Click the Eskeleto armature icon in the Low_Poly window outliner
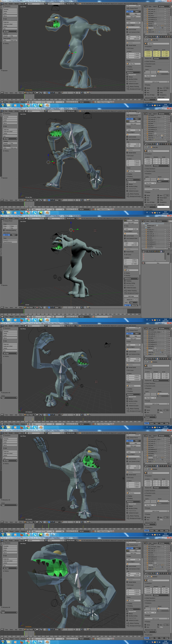This screenshot has width=172, height=644. (x=147, y=136)
